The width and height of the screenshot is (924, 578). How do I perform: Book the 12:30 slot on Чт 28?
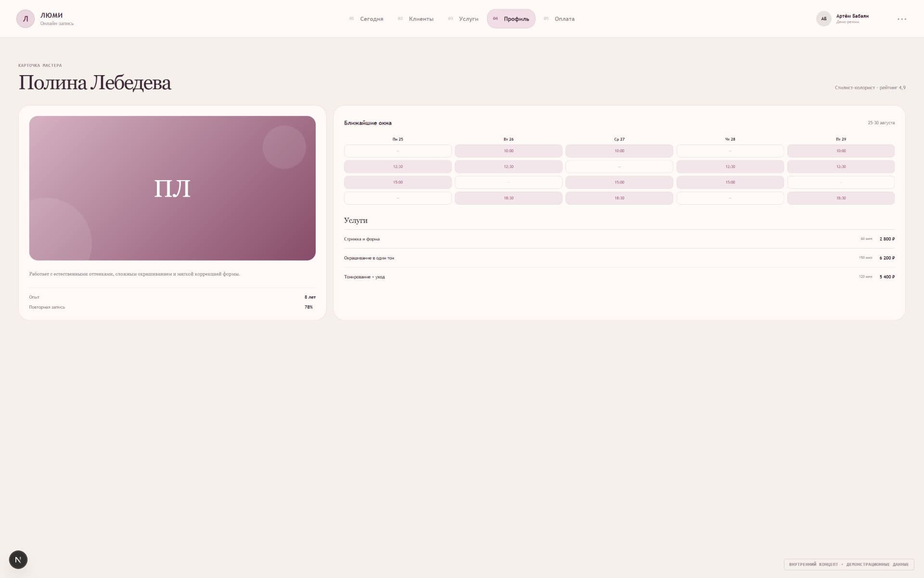click(730, 167)
